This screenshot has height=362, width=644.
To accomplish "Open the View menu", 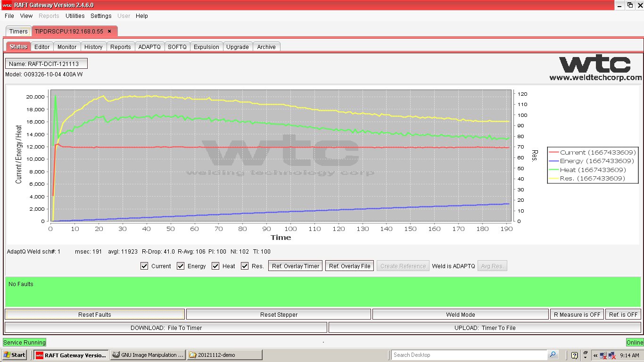I will (26, 16).
